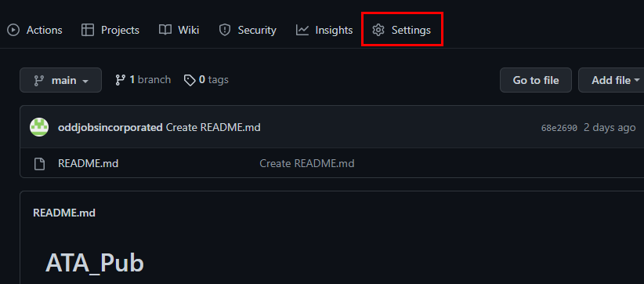Click the Wiki book icon

[x=165, y=30]
